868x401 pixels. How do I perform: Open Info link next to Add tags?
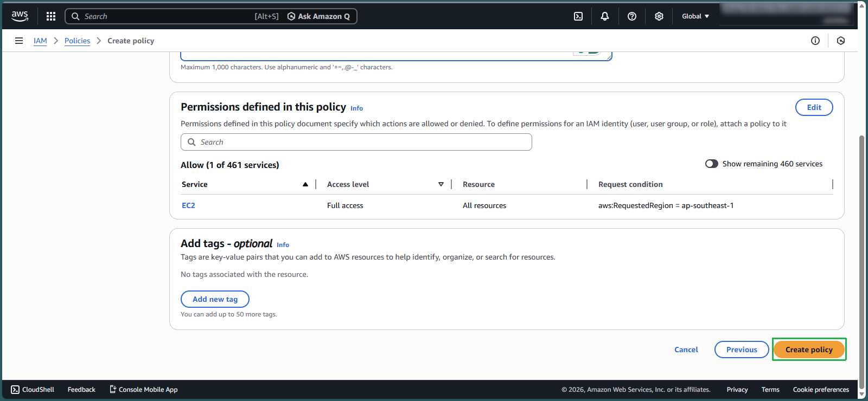[x=283, y=245]
